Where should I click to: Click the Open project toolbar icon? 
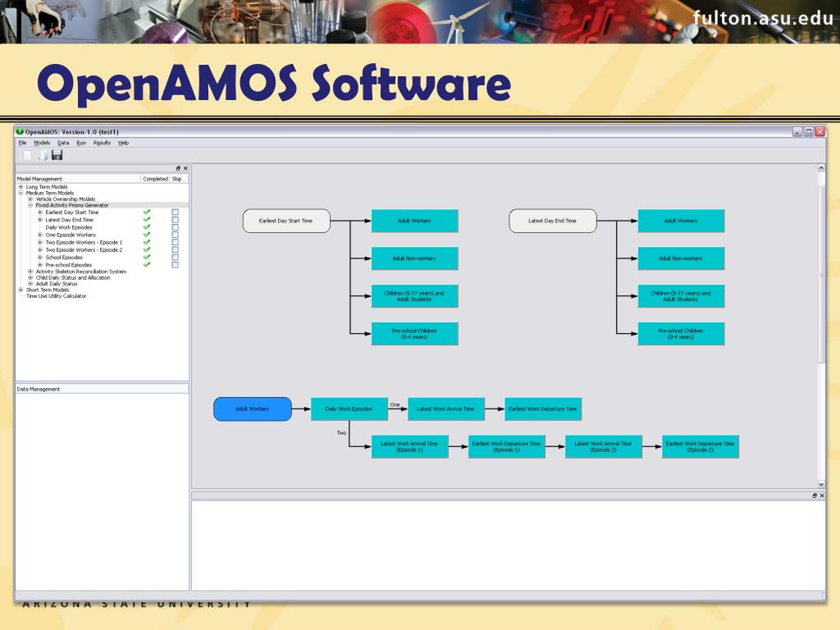[x=43, y=155]
